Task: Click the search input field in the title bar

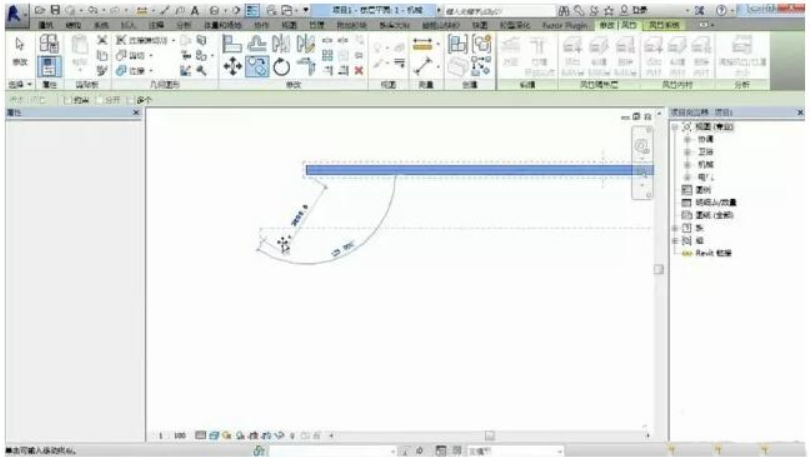Action: [x=480, y=8]
